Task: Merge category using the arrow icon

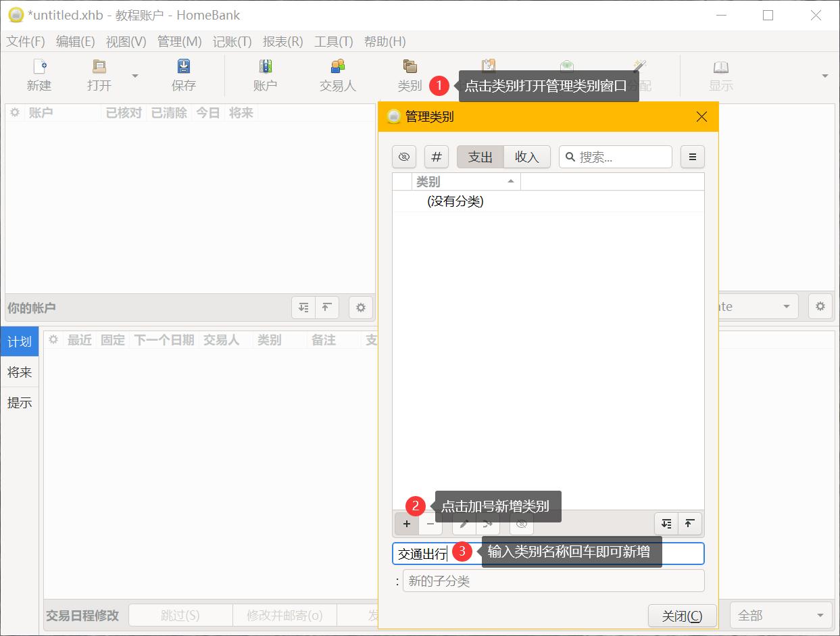Action: 488,524
